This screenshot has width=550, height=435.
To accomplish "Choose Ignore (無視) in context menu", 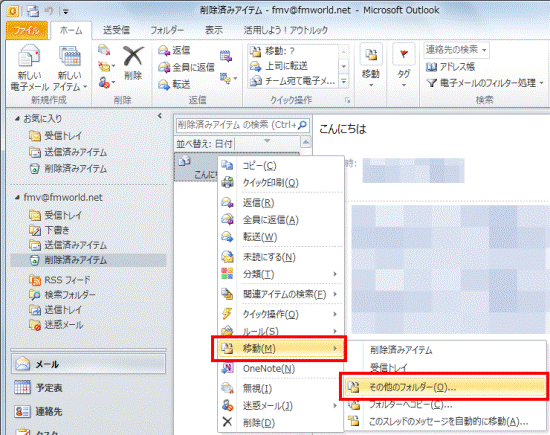I will pos(281,388).
